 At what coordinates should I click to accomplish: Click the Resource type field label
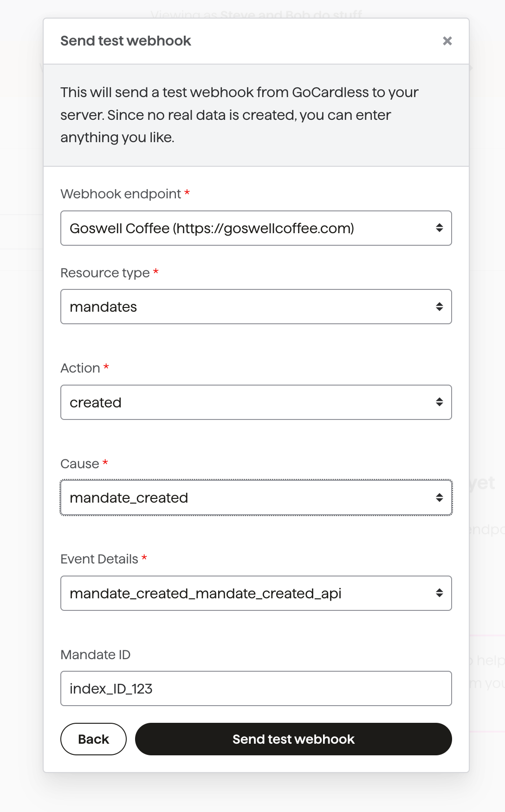coord(105,273)
